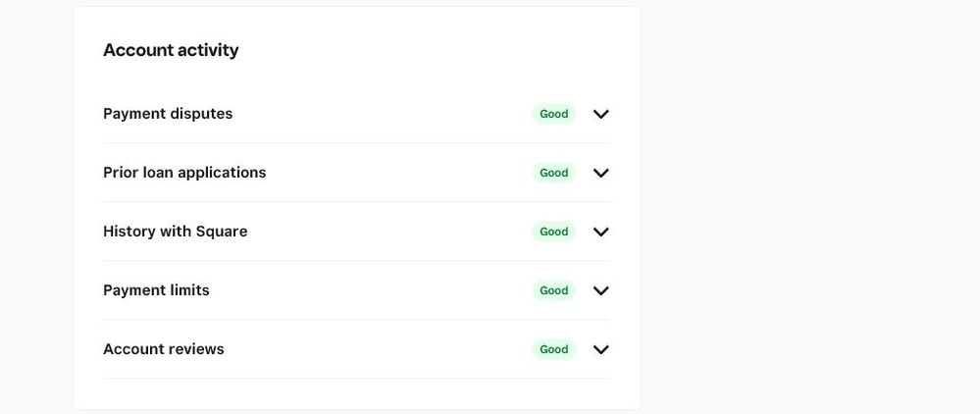Select the Prior loan applications label

[x=184, y=173]
